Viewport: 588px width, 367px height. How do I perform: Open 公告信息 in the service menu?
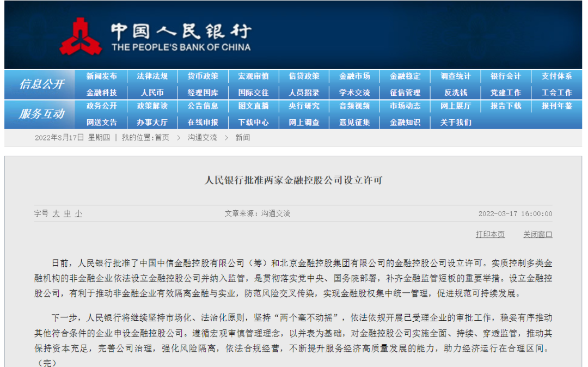click(x=203, y=106)
